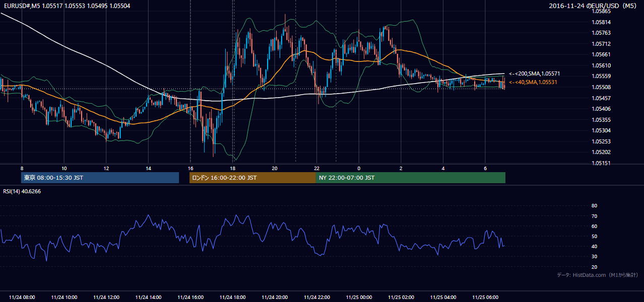Screen dimensions: 644x302
Task: Click price axis value 1.05508
Action: tap(602, 87)
